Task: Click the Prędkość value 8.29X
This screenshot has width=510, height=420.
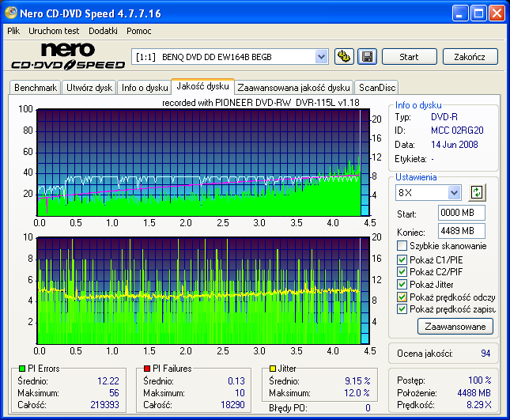Action: click(x=479, y=405)
